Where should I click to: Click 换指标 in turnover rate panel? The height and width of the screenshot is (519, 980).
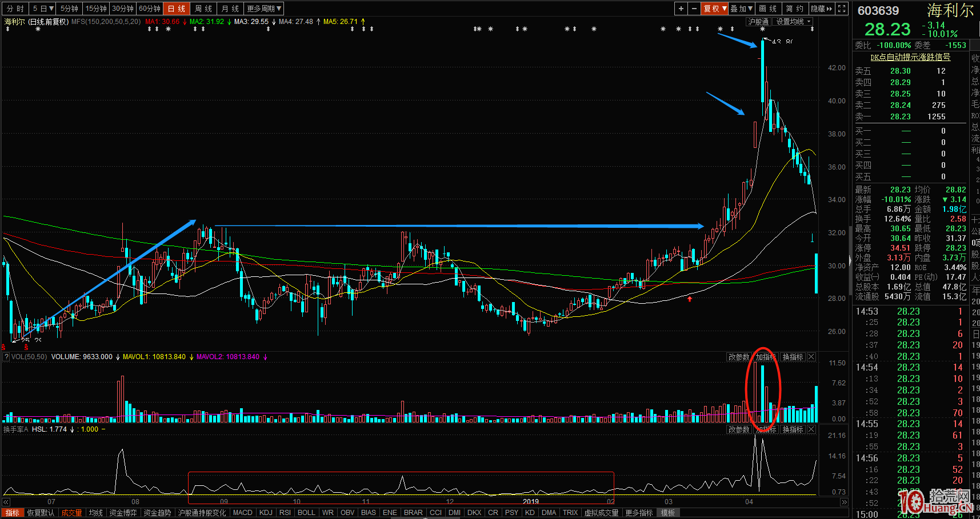click(793, 429)
